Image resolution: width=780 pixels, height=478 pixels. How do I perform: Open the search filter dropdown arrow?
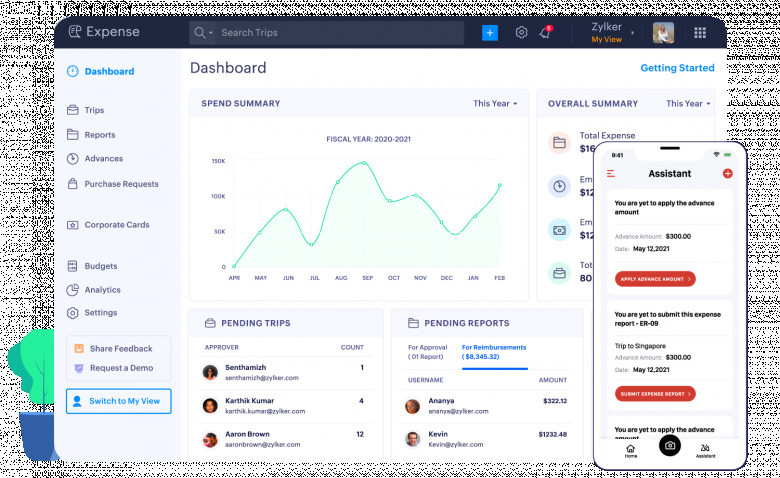[210, 33]
